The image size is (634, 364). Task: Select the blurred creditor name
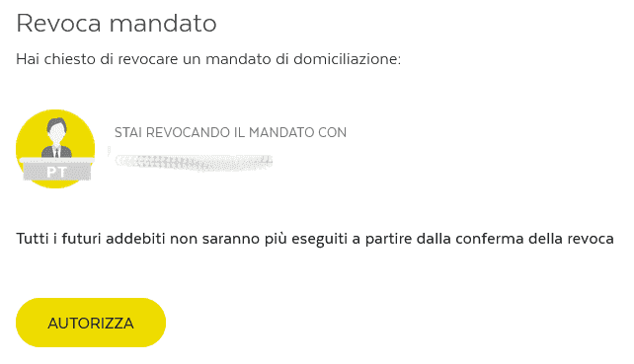coord(195,162)
